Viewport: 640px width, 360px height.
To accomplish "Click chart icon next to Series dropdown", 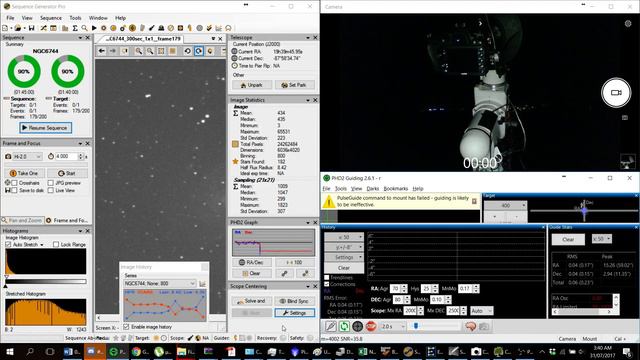I will pyautogui.click(x=202, y=283).
